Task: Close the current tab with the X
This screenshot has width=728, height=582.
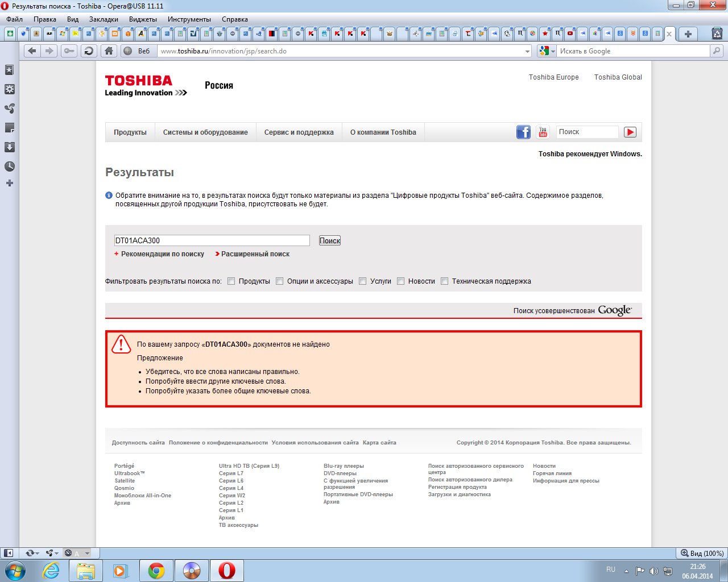Action: coord(669,34)
